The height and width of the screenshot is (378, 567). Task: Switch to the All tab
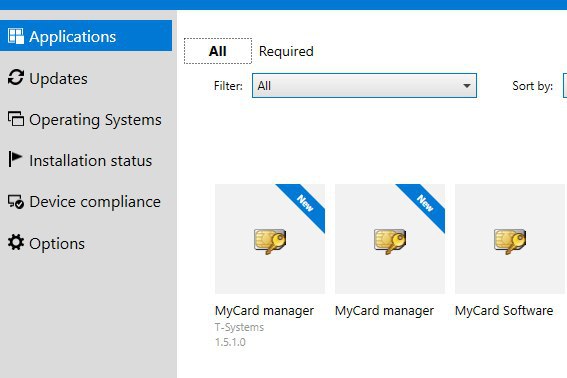(218, 51)
